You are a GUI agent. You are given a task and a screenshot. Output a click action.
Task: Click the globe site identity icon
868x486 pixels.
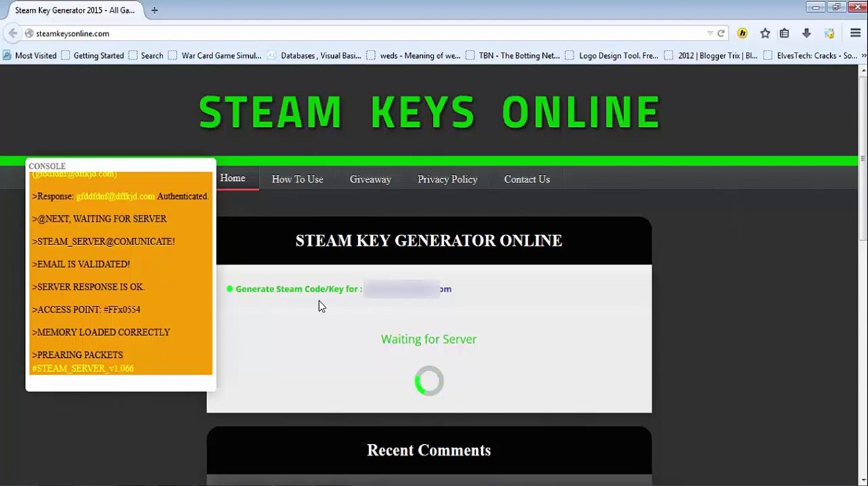pyautogui.click(x=29, y=33)
